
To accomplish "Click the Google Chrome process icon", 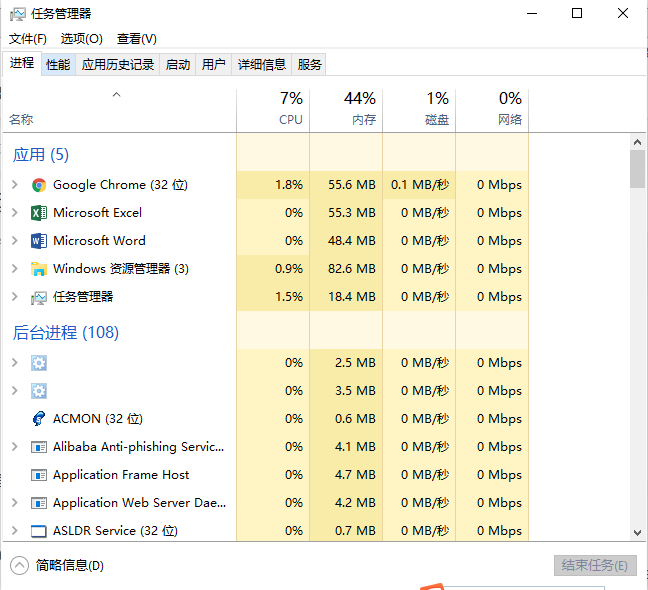I will point(39,185).
